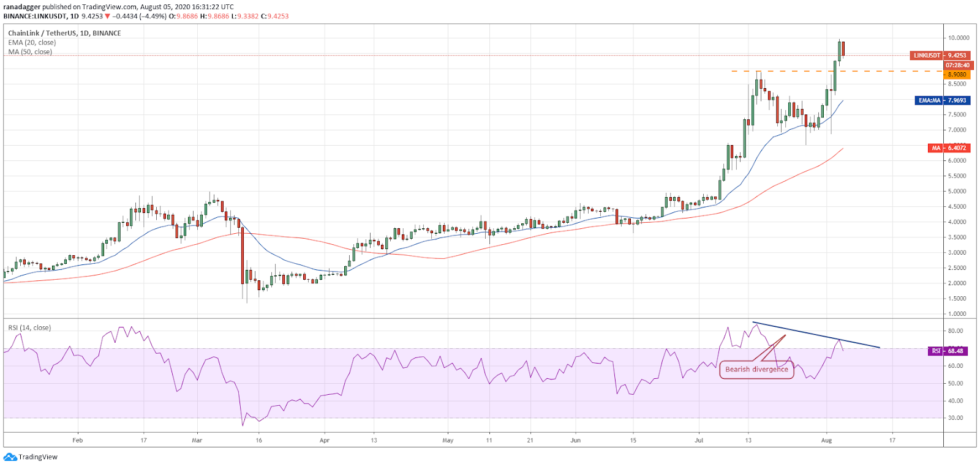The height and width of the screenshot is (467, 980).
Task: Click the 30.00 RSI axis label
Action: point(956,418)
